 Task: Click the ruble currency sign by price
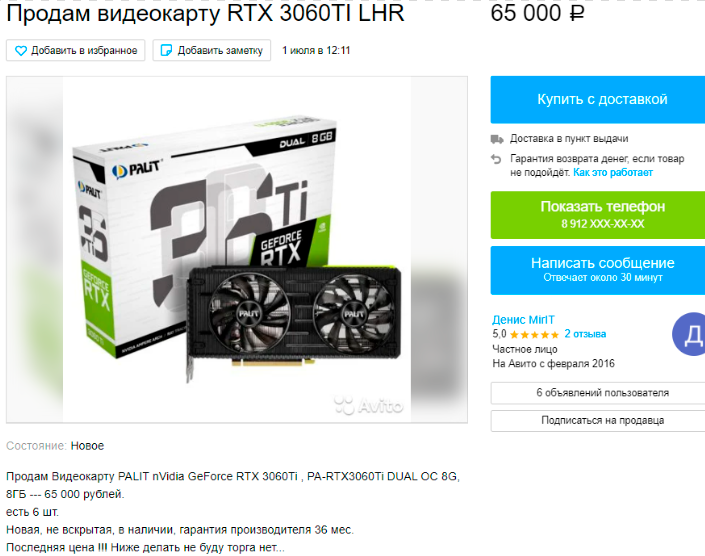[x=576, y=13]
